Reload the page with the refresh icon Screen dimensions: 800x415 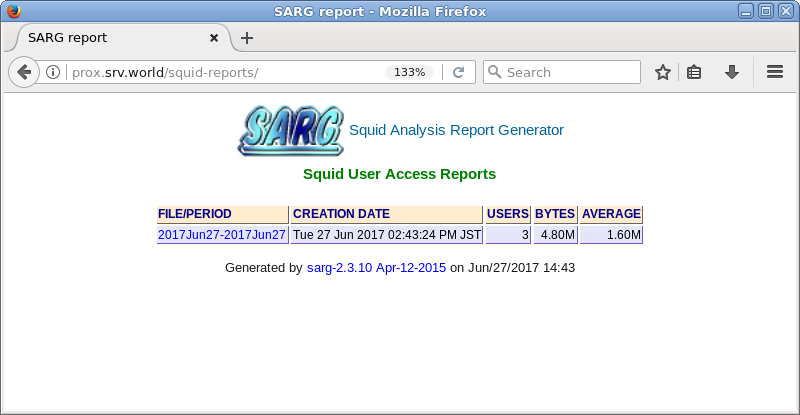[459, 72]
